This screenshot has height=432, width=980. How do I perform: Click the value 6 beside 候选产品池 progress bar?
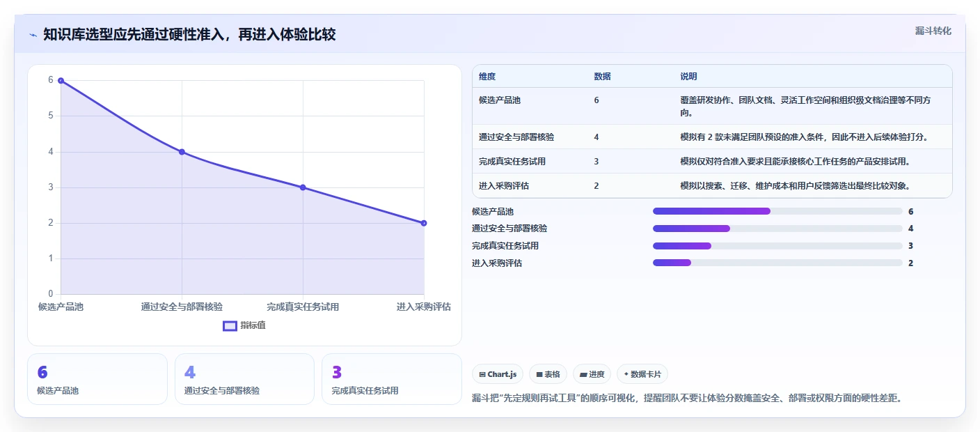[x=910, y=211]
